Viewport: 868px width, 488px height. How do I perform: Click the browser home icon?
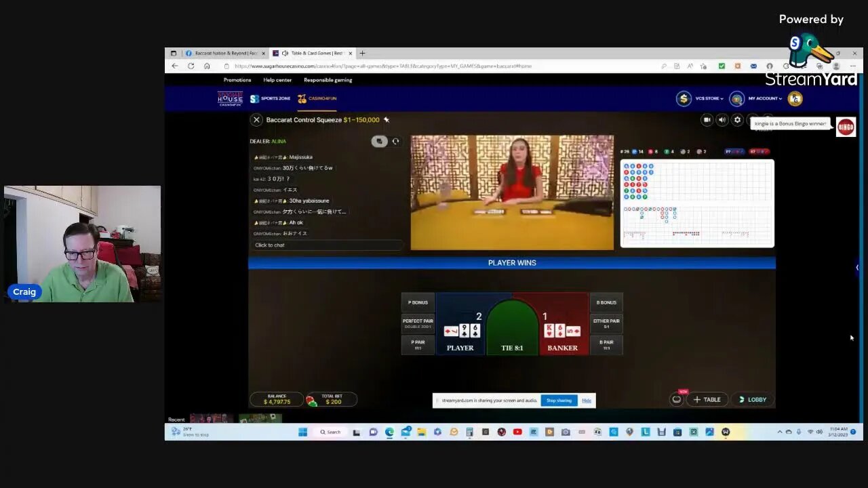pyautogui.click(x=207, y=66)
